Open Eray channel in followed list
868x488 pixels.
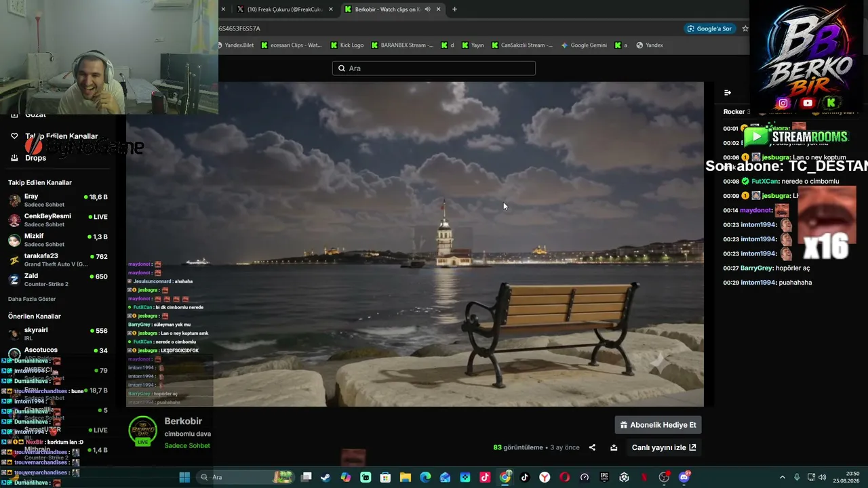pyautogui.click(x=58, y=200)
